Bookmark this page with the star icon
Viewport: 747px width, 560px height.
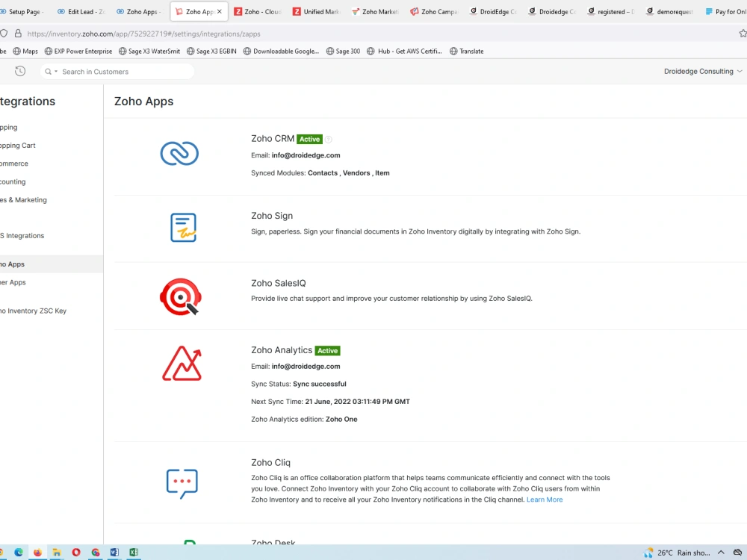(743, 34)
